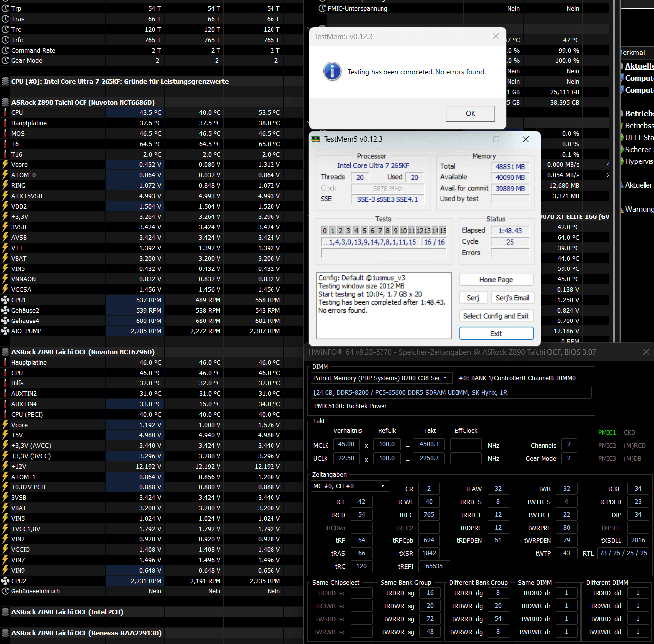Viewport: 654px width, 644px height.
Task: Click Elapsed time 1:48.43 field
Action: click(510, 231)
